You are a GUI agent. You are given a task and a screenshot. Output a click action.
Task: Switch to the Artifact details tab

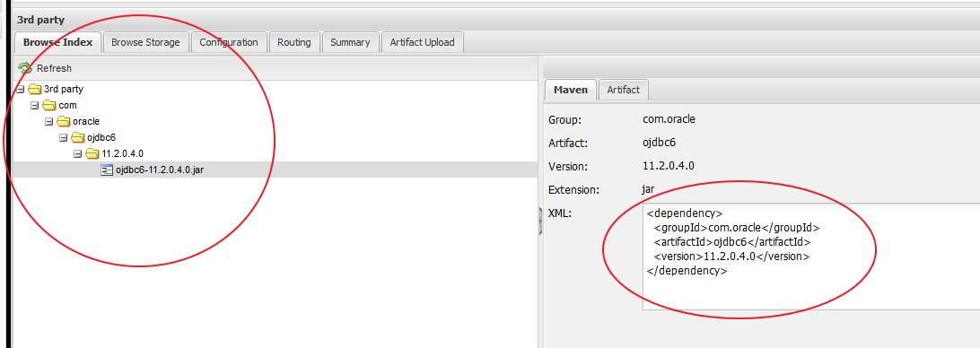(623, 90)
